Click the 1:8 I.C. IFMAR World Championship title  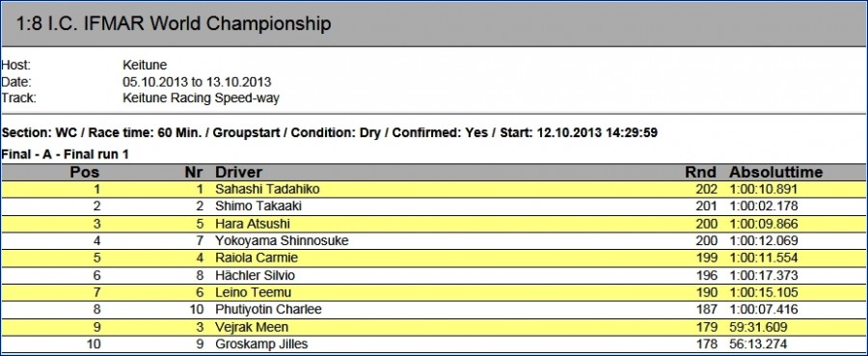pos(174,24)
